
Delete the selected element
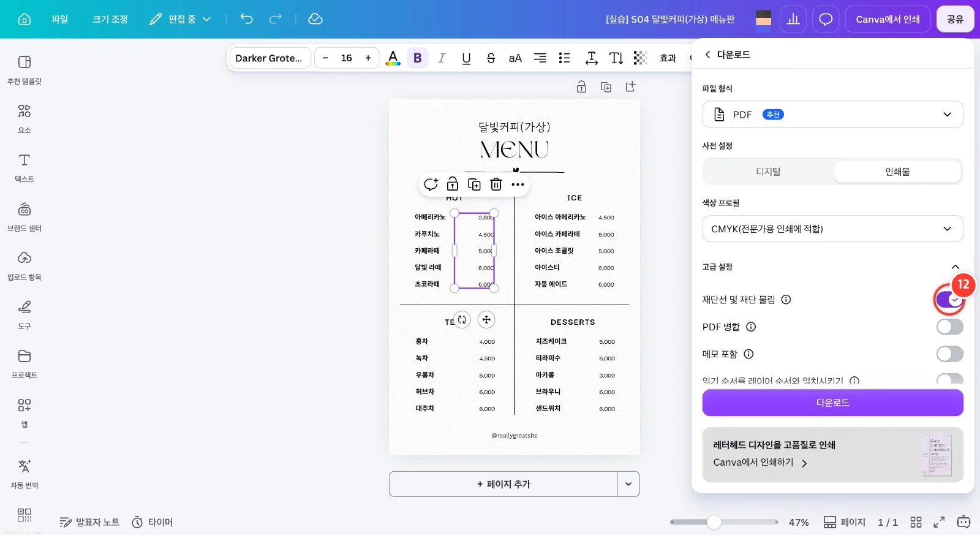[496, 184]
